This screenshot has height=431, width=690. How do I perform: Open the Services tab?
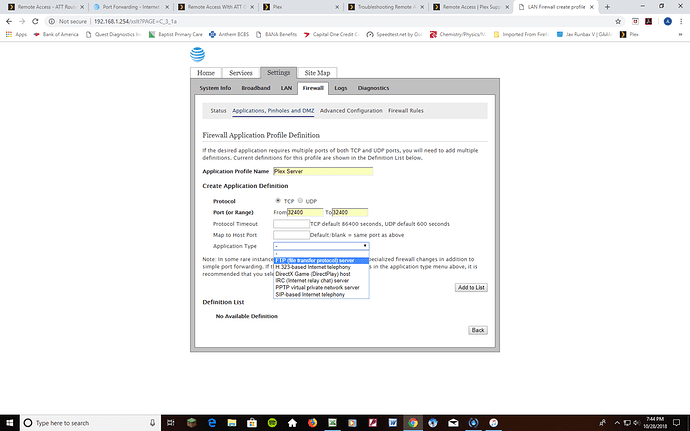click(x=241, y=73)
